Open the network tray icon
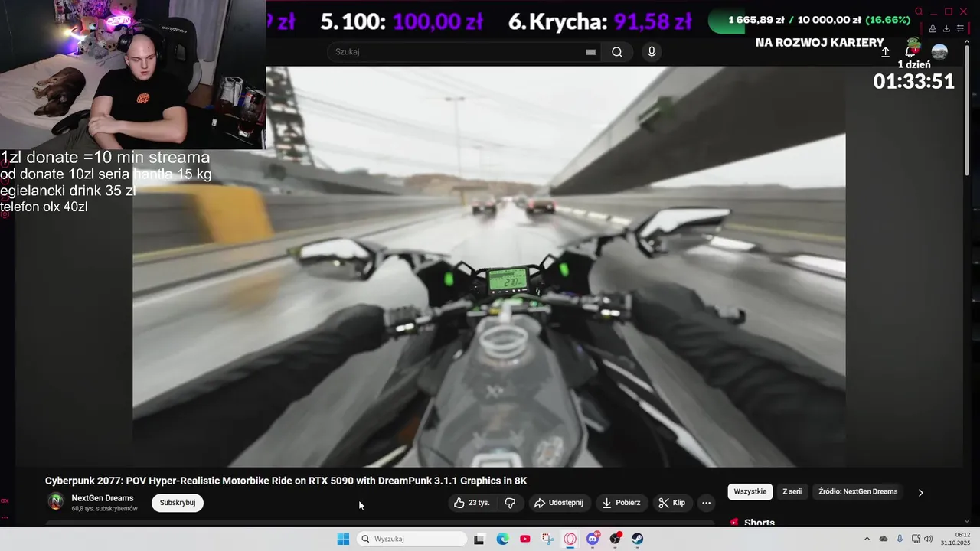Screen dimensions: 980x551 click(916, 539)
